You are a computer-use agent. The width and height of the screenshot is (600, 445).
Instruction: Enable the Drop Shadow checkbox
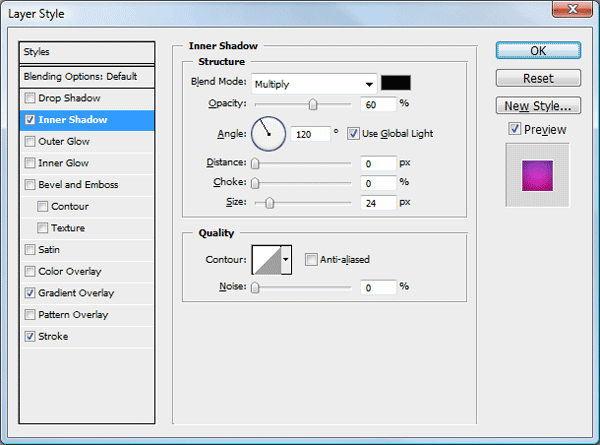(29, 98)
